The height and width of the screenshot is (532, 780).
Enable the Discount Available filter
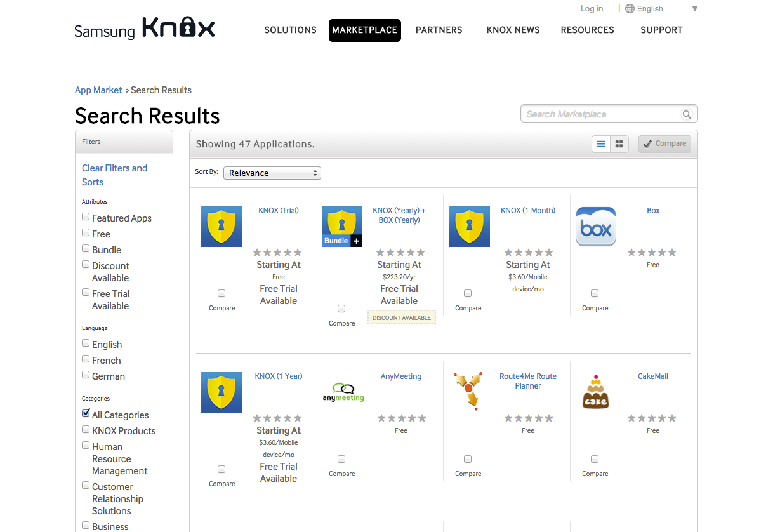(x=86, y=265)
